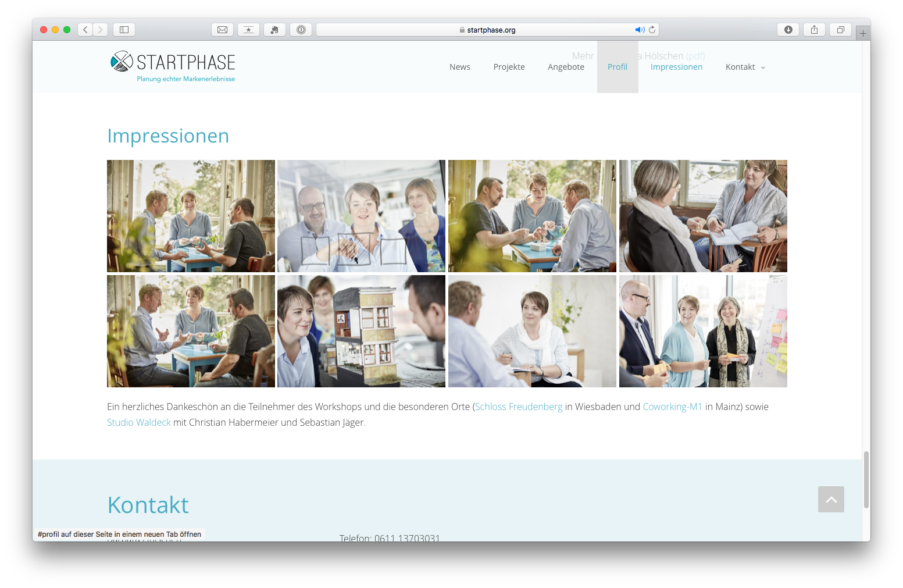The image size is (903, 588).
Task: Click the Evernote elephant toolbar icon
Action: point(274,30)
